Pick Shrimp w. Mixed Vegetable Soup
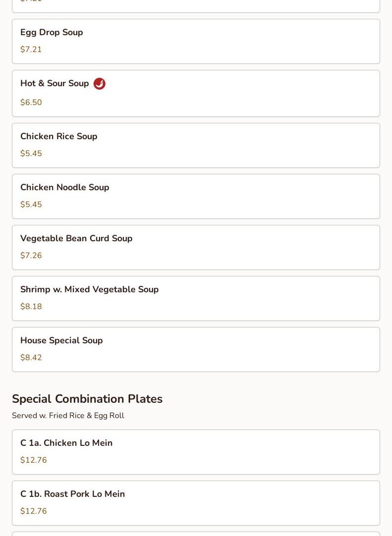392x536 pixels. point(196,298)
